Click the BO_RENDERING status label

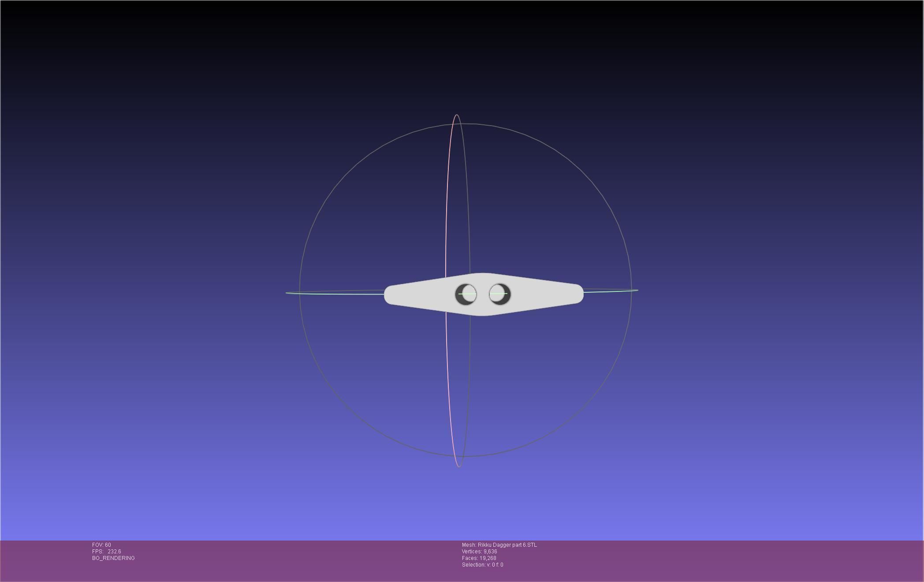113,558
